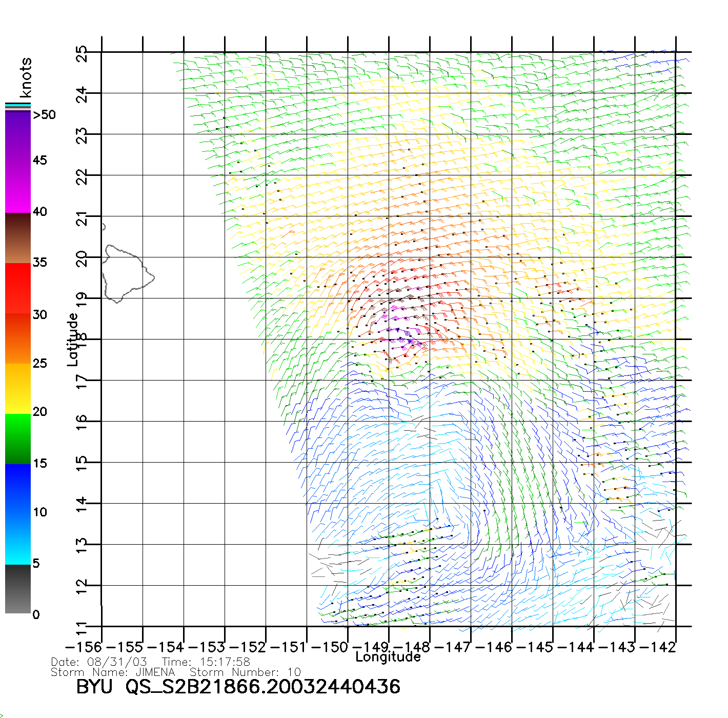Click the 'Latitude' axis title
Screen dimensions: 728x718
73,340
